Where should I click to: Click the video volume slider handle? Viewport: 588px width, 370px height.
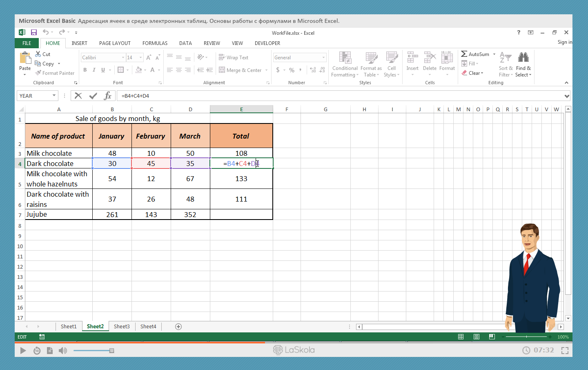tap(111, 350)
